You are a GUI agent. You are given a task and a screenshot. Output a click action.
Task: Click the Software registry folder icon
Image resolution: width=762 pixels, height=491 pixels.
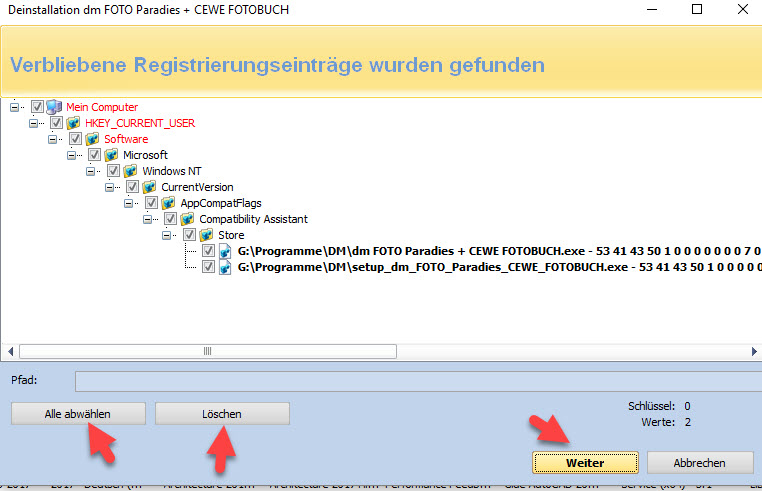92,139
